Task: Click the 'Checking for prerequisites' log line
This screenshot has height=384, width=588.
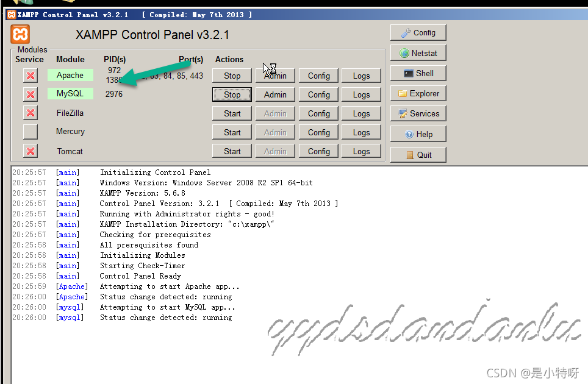Action: tap(155, 235)
